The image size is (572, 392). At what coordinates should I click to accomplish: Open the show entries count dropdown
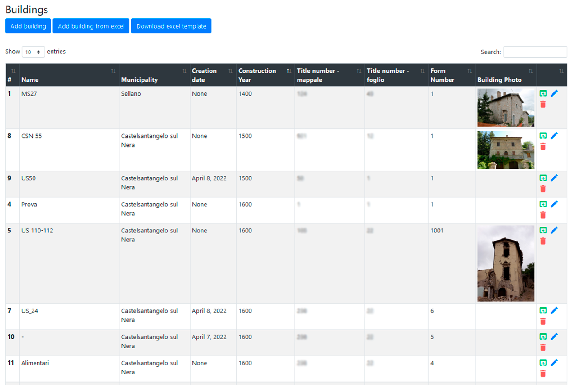click(x=33, y=52)
